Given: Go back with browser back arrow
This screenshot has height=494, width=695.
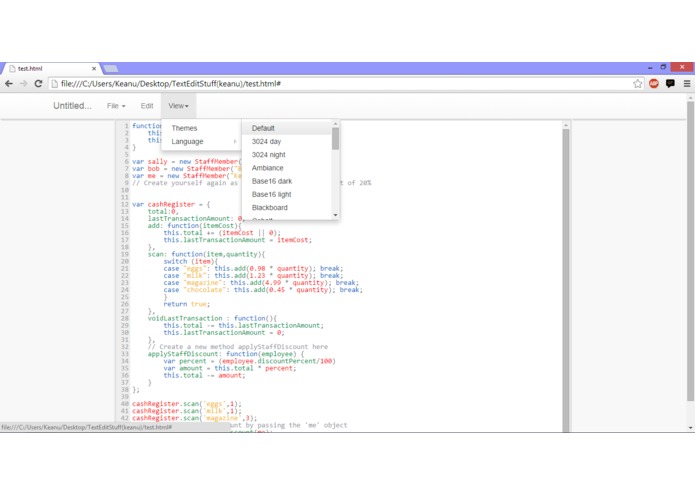Looking at the screenshot, I should [x=9, y=84].
